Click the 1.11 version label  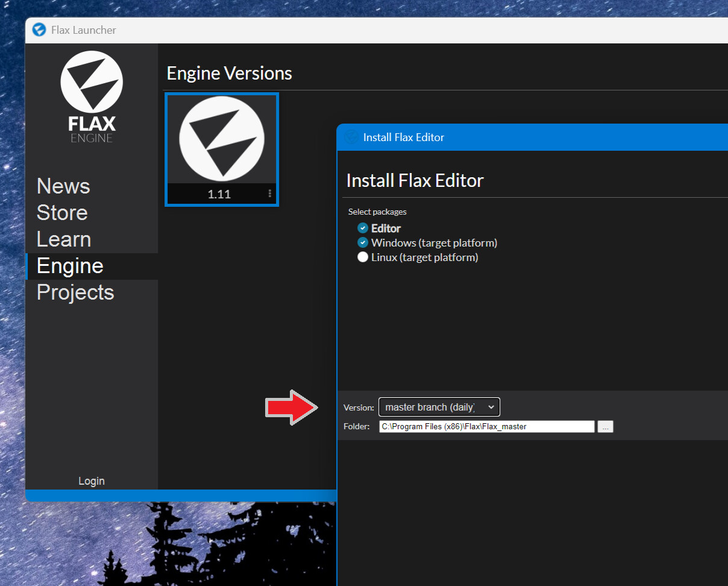tap(219, 194)
